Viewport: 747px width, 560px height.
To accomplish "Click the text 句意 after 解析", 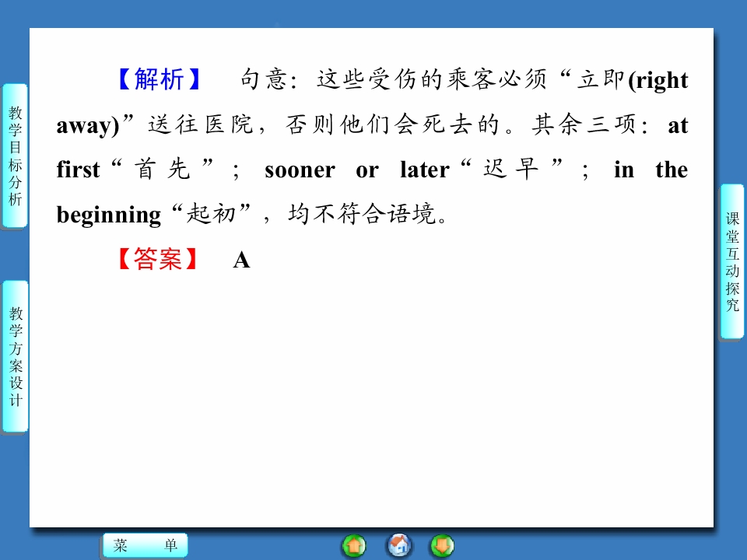I will 262,79.
